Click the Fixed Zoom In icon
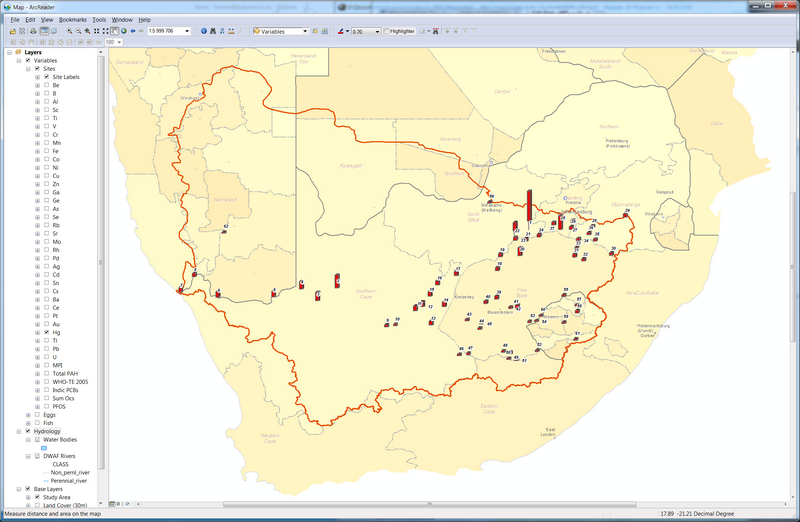 click(96, 31)
